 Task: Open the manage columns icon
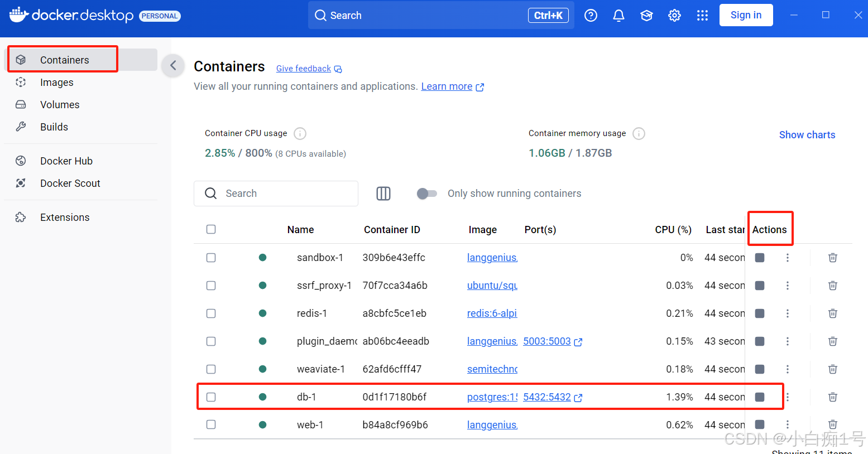click(383, 194)
